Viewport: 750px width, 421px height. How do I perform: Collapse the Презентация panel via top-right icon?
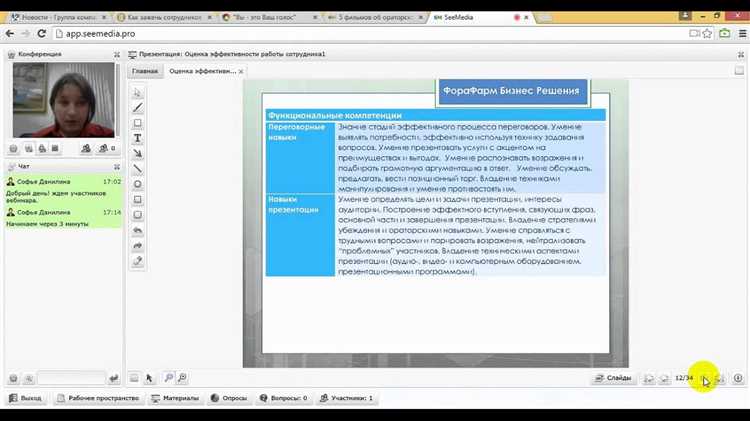(741, 55)
